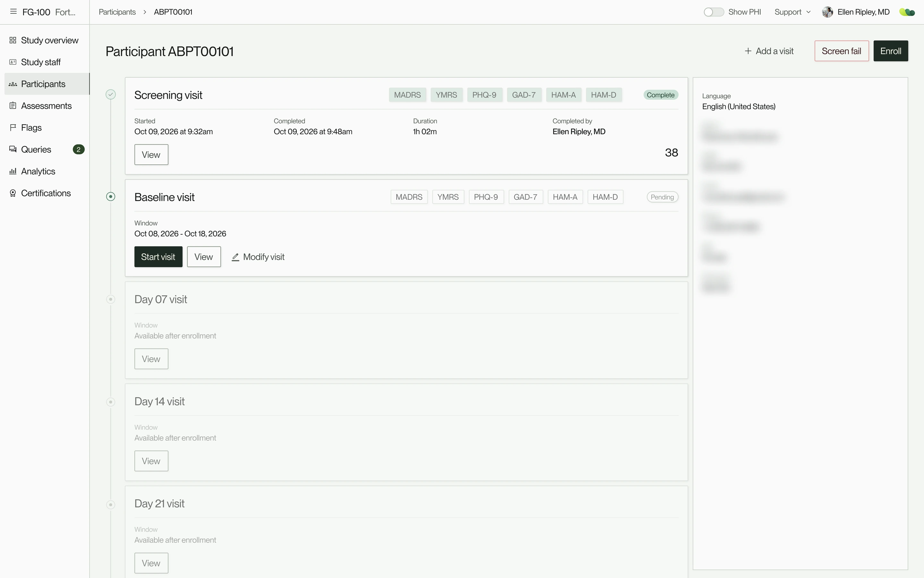924x578 pixels.
Task: Open Queries in sidebar
Action: coord(47,149)
